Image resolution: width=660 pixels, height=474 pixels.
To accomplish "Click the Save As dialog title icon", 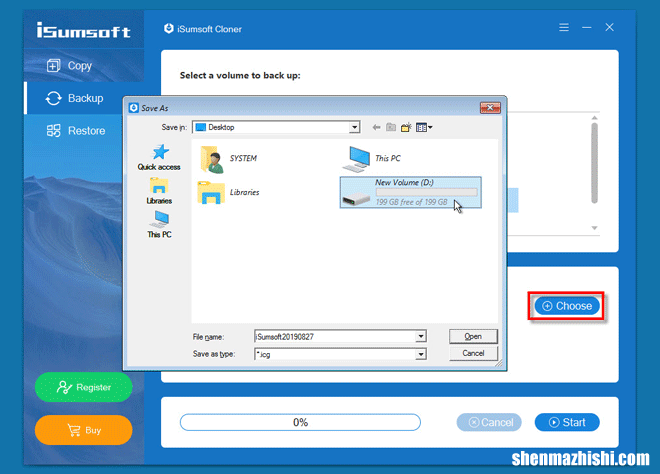I will click(133, 108).
